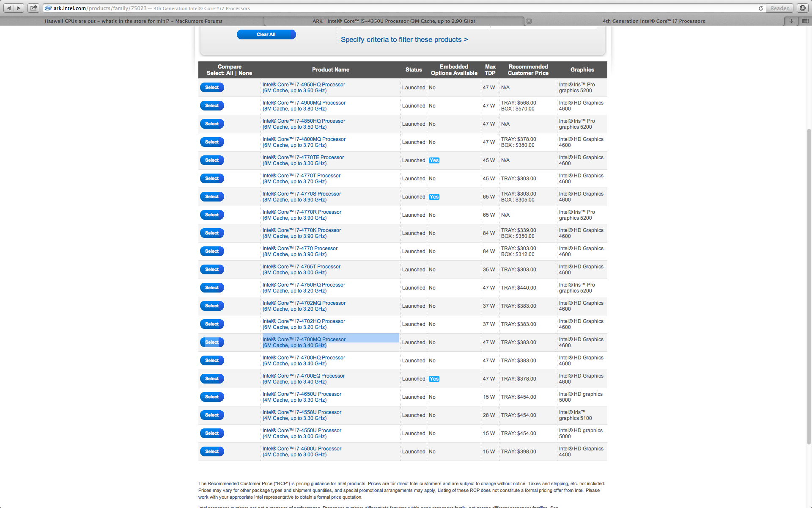Open the Core i7-4950HQ Processor link
This screenshot has width=812, height=508.
point(304,88)
